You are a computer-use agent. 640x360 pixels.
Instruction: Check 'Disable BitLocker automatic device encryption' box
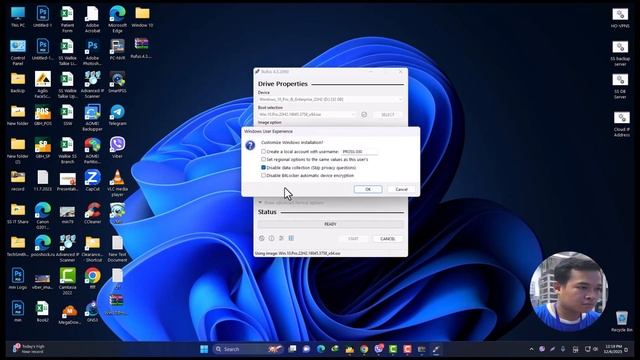coord(263,176)
